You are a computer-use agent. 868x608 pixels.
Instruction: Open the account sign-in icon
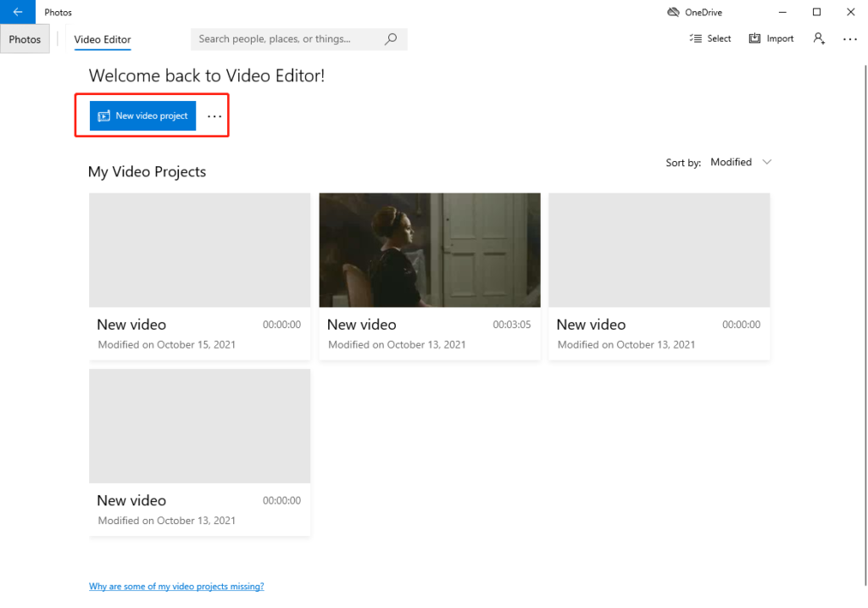tap(818, 38)
